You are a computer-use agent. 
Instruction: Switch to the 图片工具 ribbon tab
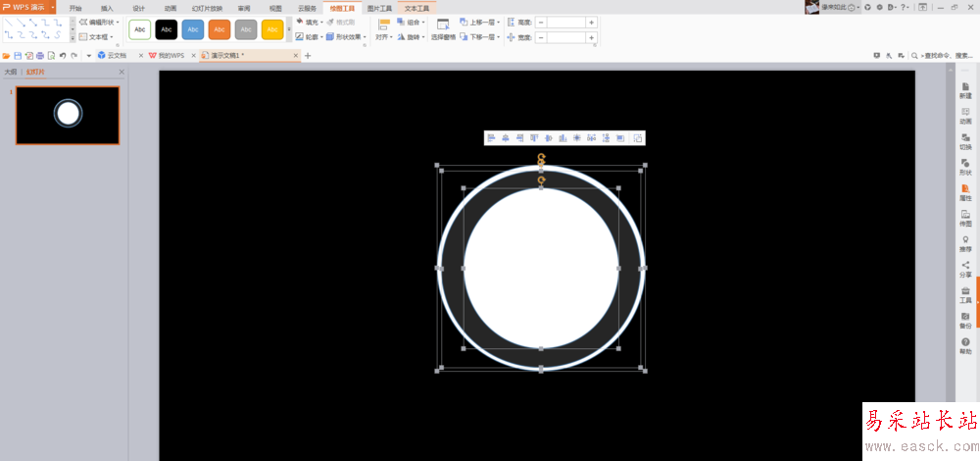point(379,8)
